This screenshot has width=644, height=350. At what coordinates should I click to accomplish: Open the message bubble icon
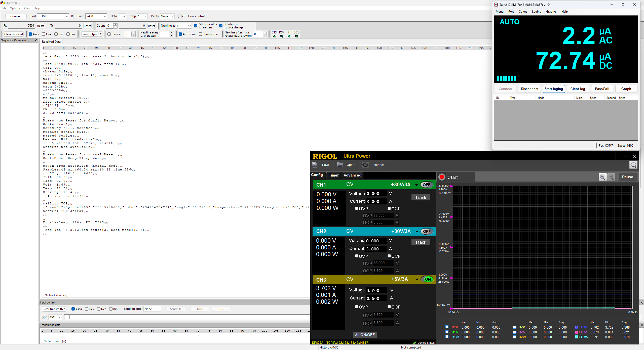click(633, 165)
